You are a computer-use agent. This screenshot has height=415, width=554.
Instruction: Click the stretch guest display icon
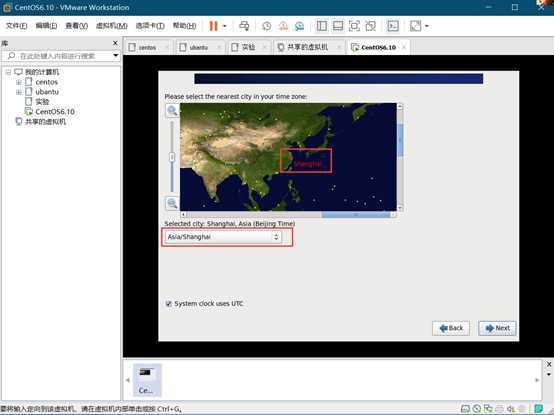pyautogui.click(x=416, y=26)
